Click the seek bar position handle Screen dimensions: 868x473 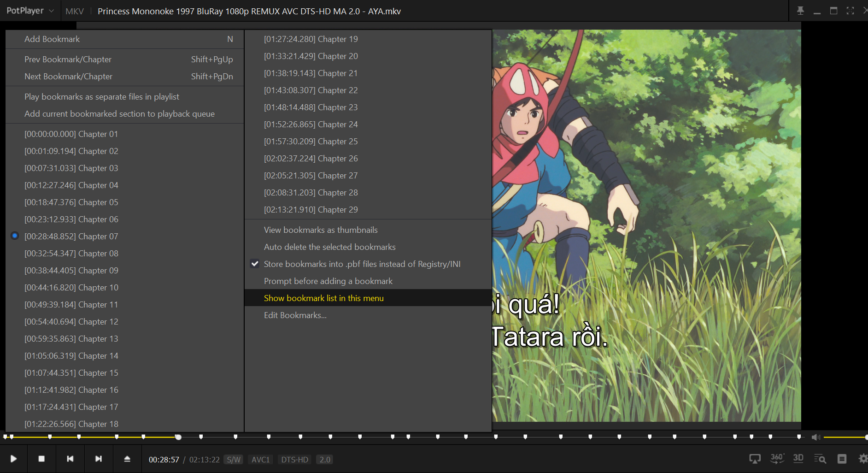click(178, 437)
